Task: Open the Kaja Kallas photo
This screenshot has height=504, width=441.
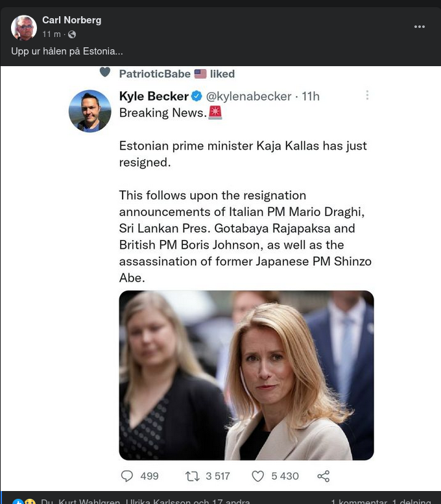Action: pyautogui.click(x=246, y=375)
